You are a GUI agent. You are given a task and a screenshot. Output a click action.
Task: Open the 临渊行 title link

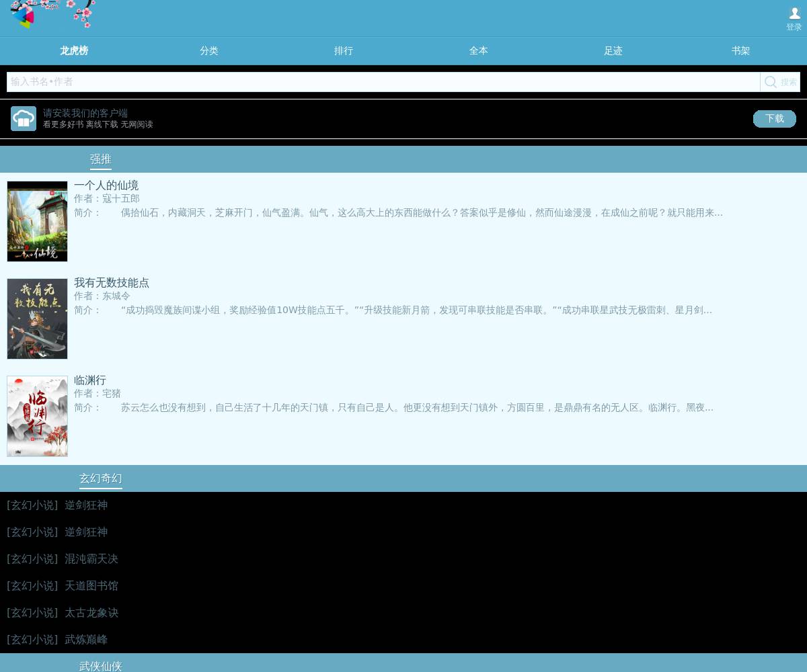pos(90,380)
